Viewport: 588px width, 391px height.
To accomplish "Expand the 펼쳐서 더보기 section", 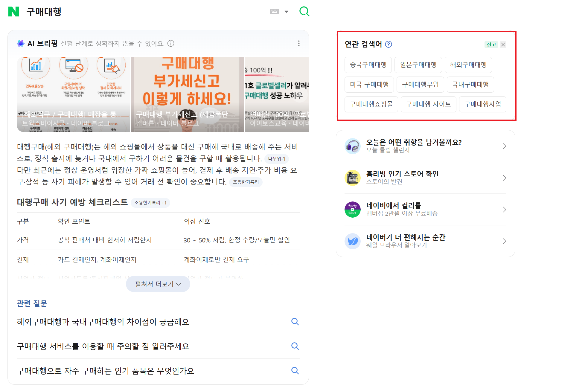I will (158, 284).
